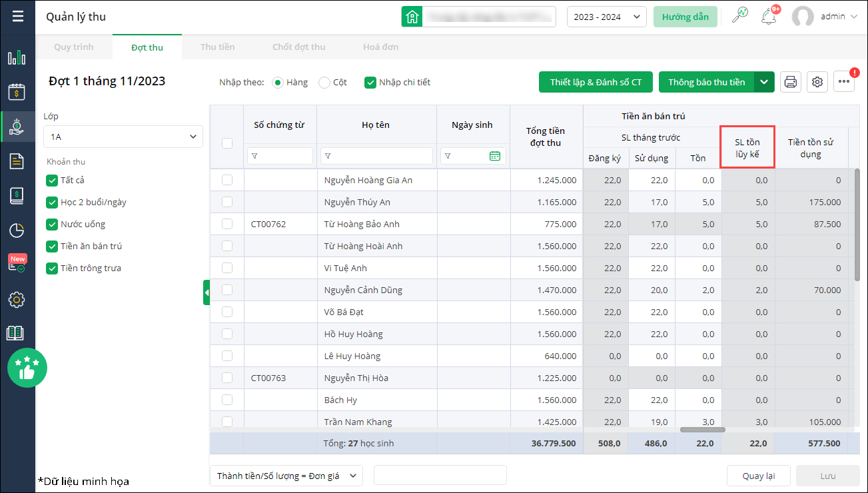Click the thumbs-up feedback icon
Image resolution: width=868 pixels, height=493 pixels.
[x=27, y=368]
